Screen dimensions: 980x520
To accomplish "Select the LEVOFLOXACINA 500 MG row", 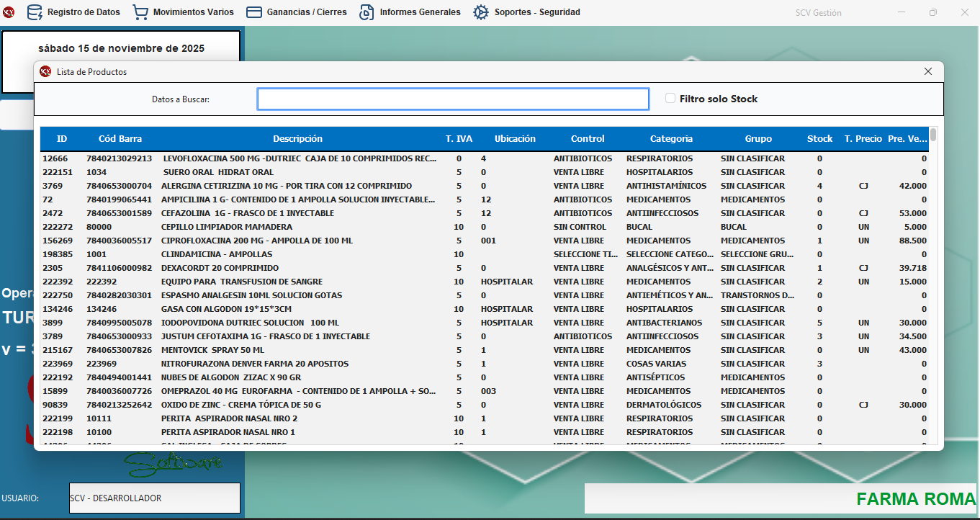I will 484,158.
